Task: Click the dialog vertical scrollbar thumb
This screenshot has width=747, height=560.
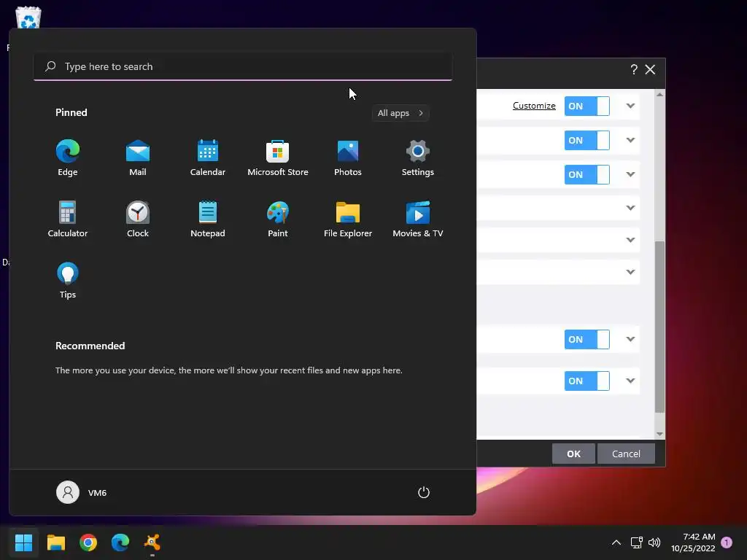Action: coord(659,327)
